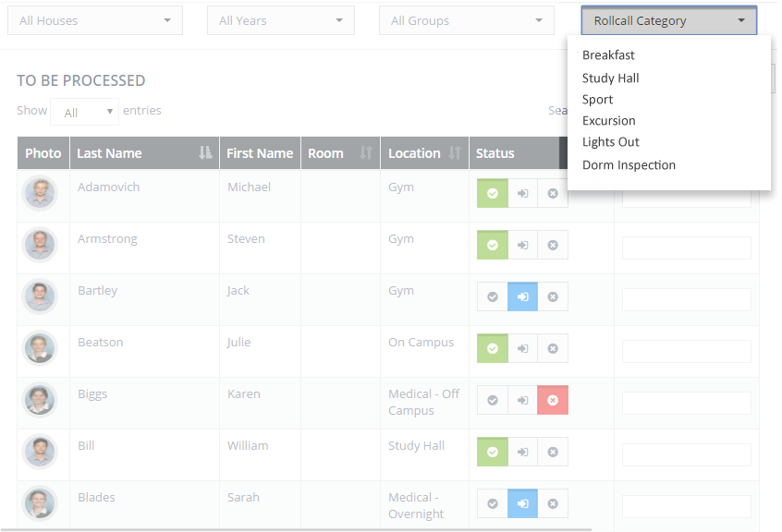The height and width of the screenshot is (532, 782).
Task: Open the Show entries selector
Action: pos(85,112)
